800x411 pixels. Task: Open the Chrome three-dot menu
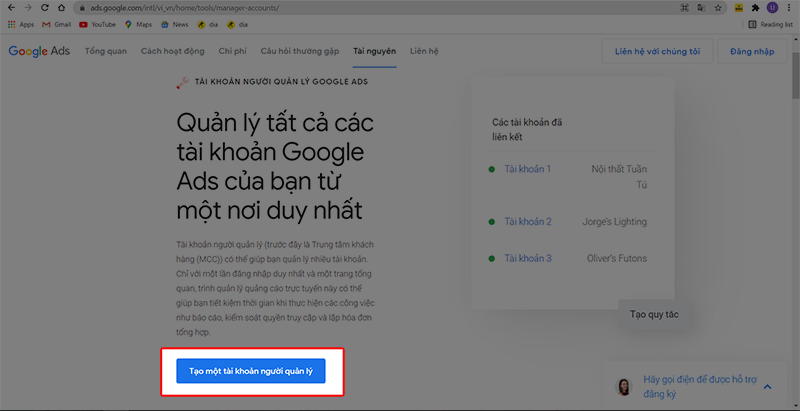point(788,7)
